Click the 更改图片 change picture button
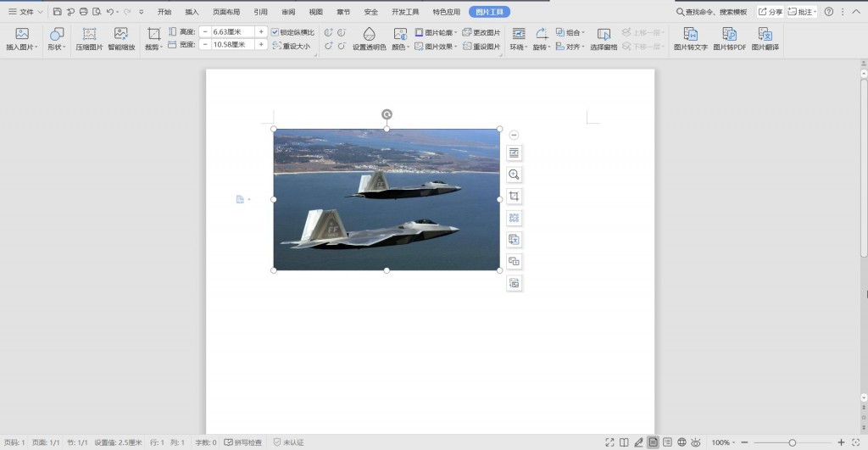 click(x=481, y=32)
